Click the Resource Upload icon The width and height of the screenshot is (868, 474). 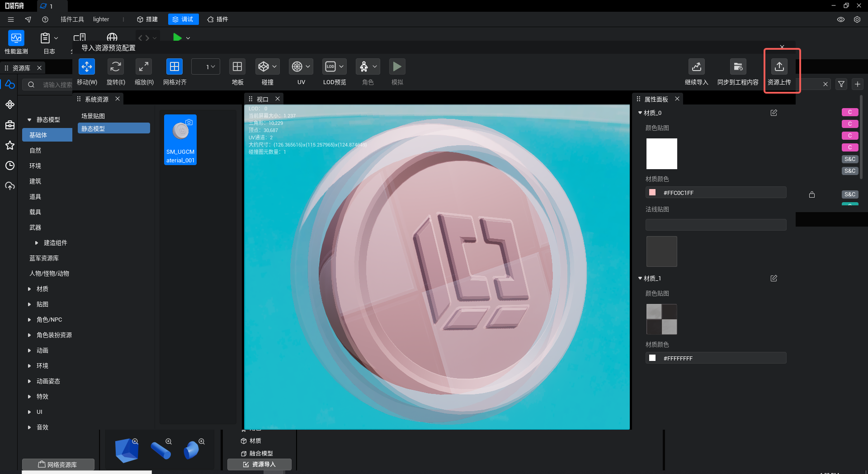(779, 67)
